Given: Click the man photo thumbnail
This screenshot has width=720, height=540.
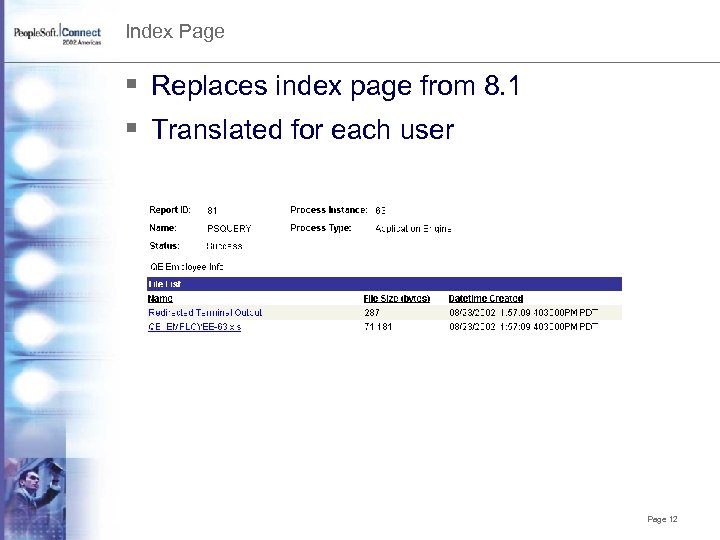Looking at the screenshot, I should click(35, 498).
